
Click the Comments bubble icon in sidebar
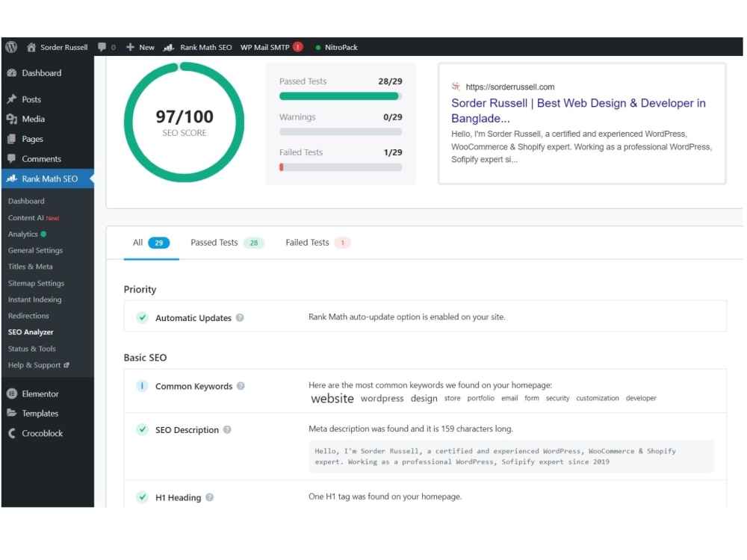point(12,158)
